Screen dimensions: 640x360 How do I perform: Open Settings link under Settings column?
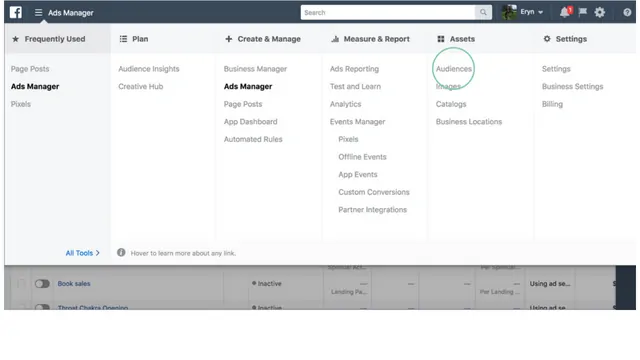pyautogui.click(x=556, y=69)
